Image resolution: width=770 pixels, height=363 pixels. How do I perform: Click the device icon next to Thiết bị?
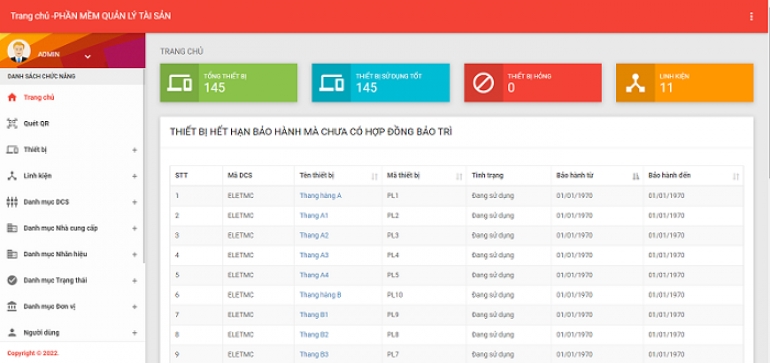tap(12, 150)
